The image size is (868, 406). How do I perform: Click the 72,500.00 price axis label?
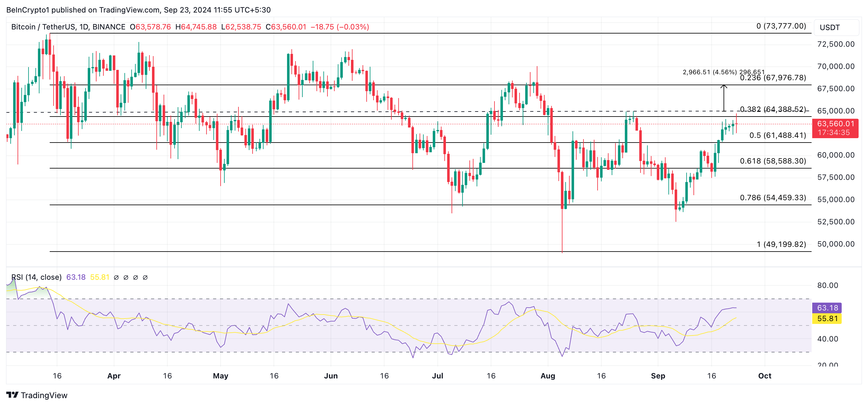836,44
